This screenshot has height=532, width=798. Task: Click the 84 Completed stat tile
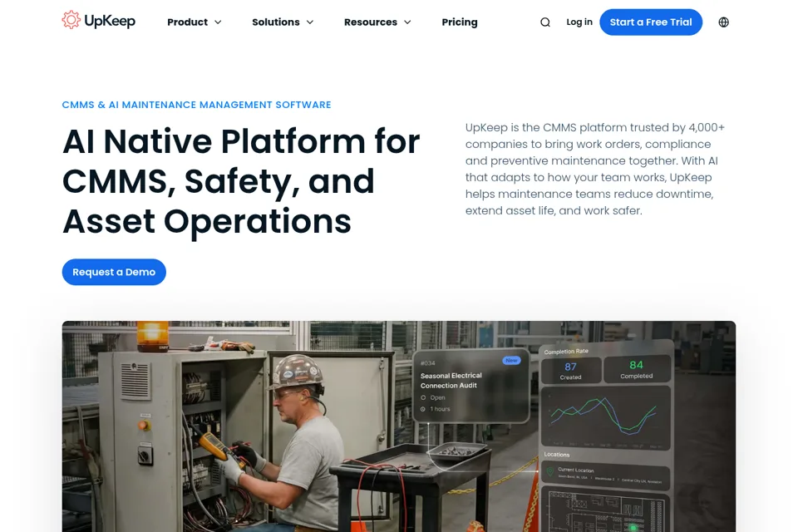coord(636,370)
